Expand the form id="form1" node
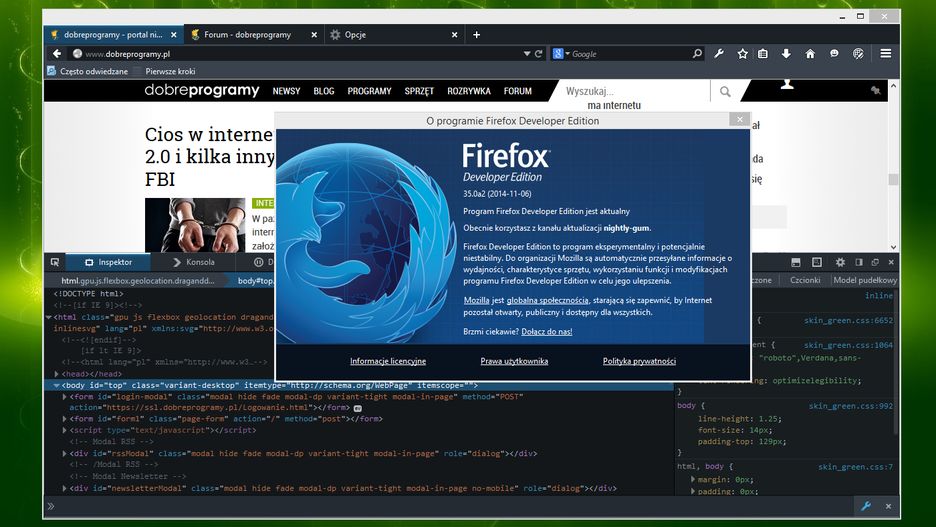Image resolution: width=936 pixels, height=527 pixels. (x=64, y=419)
